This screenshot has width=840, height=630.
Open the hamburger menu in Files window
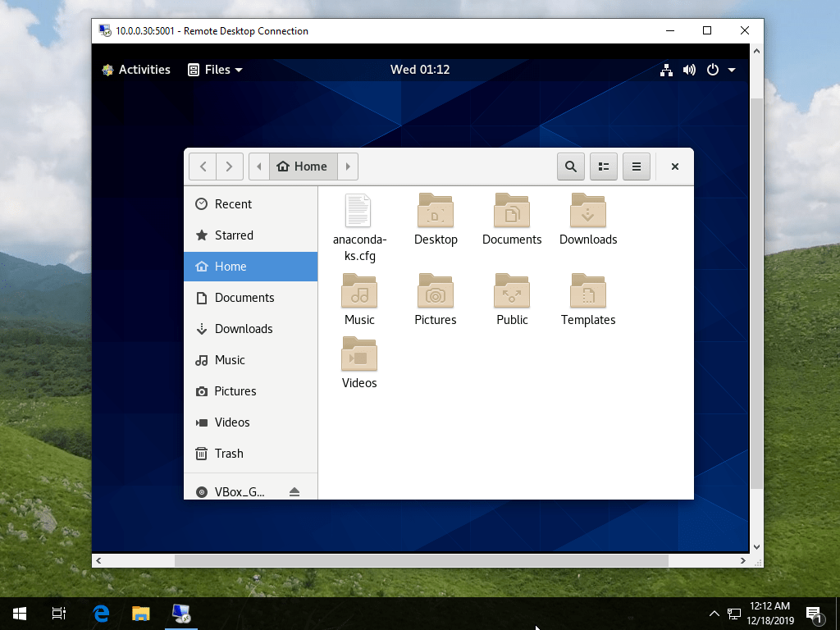637,167
